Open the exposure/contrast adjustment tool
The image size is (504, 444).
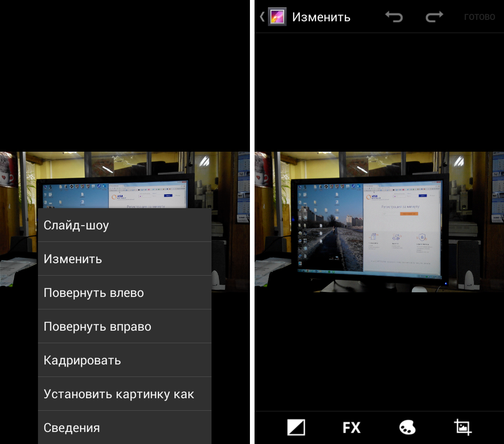(296, 427)
